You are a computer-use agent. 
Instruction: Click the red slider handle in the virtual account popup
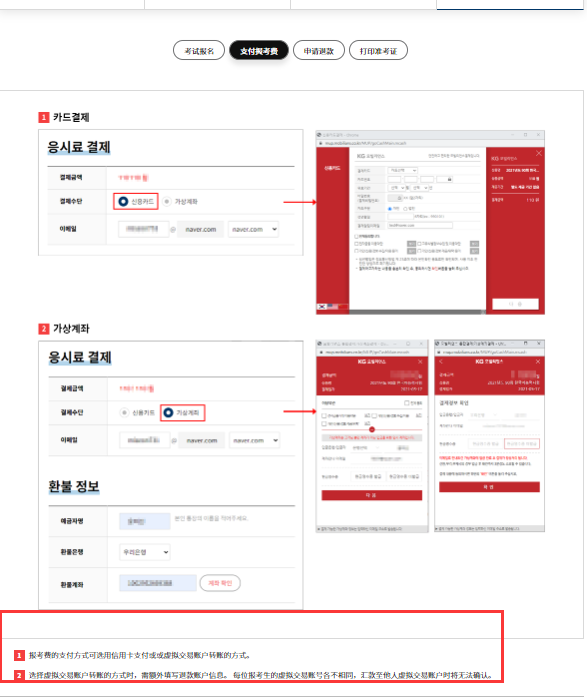point(372,429)
